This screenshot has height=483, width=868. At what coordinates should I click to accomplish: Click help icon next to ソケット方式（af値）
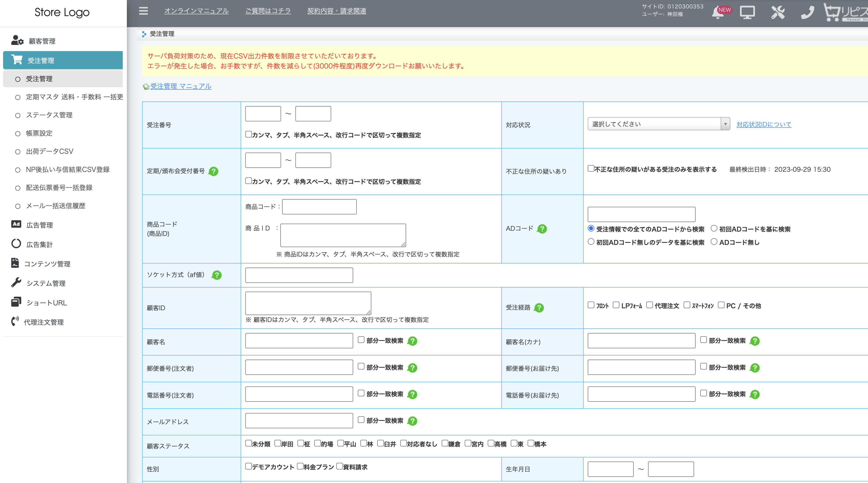pos(217,275)
